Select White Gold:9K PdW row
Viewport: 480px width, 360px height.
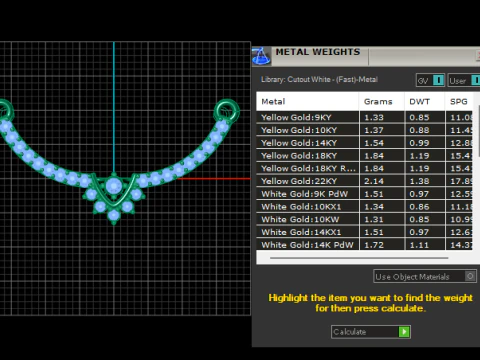pos(364,194)
